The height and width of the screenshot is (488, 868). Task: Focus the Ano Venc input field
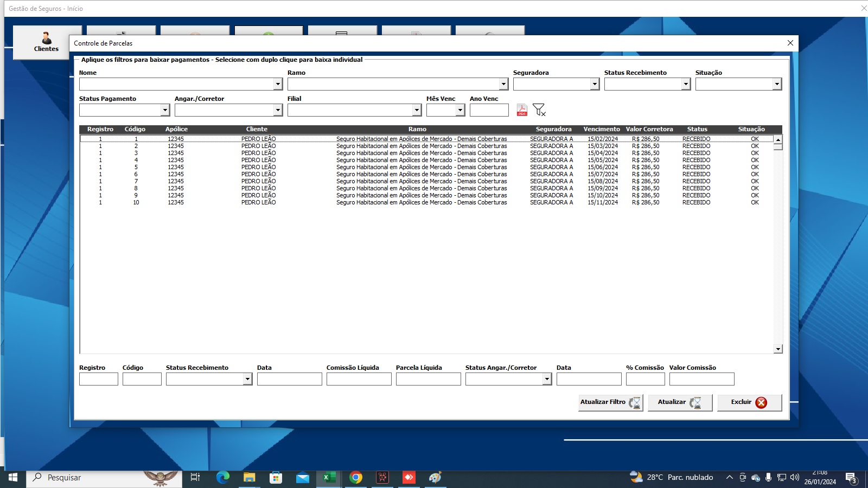[489, 110]
